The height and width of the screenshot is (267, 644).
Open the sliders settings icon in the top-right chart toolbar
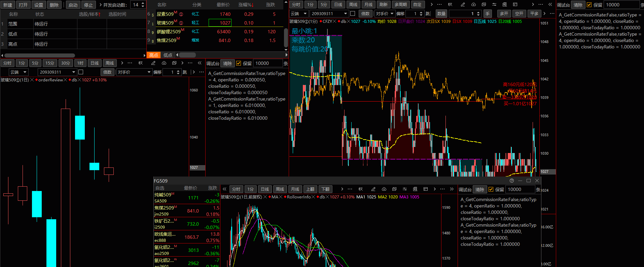pos(494,5)
